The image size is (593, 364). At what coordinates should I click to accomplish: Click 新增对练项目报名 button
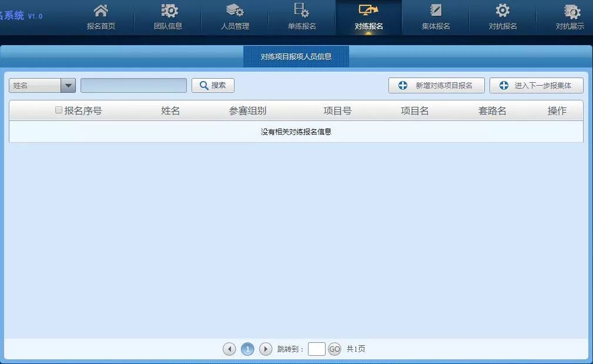point(437,86)
